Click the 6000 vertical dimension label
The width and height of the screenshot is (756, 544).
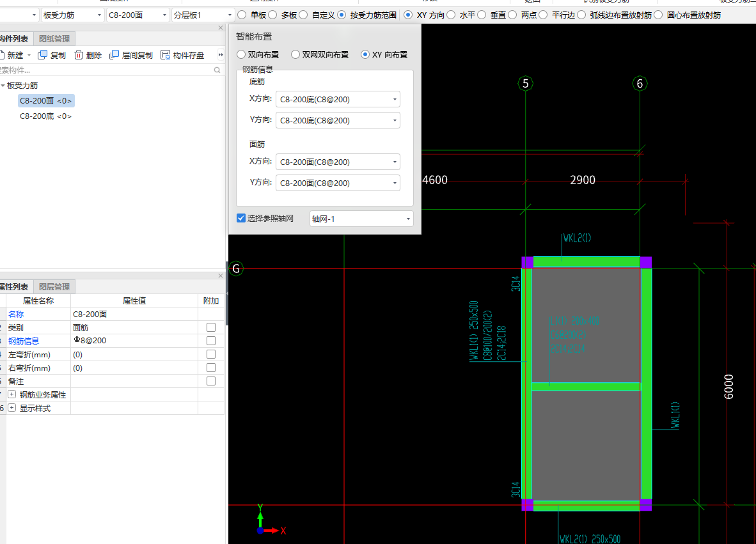728,387
